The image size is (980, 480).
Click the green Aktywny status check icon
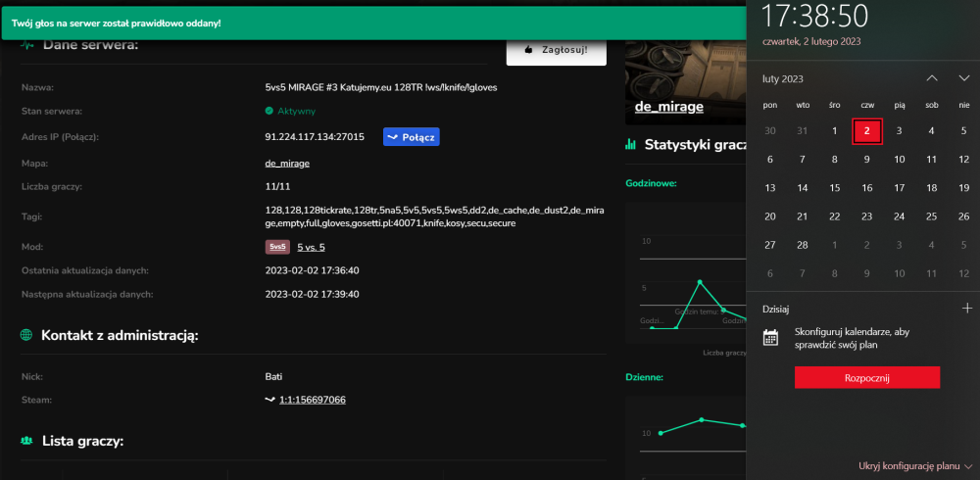click(x=269, y=112)
